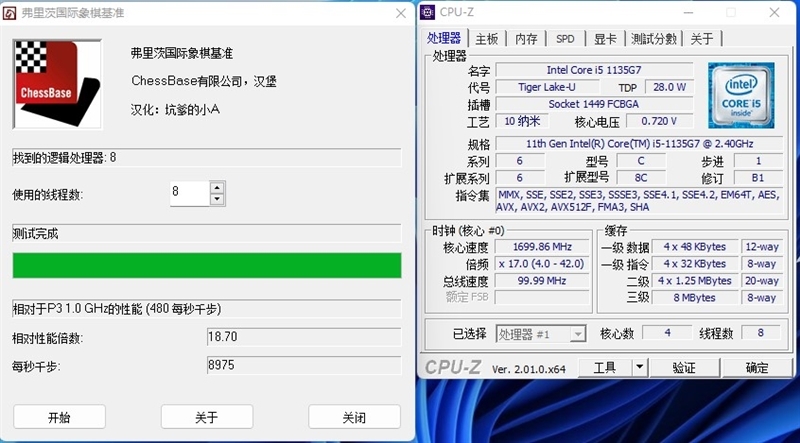Click the core count value 4
The height and width of the screenshot is (443, 800).
pos(667,333)
